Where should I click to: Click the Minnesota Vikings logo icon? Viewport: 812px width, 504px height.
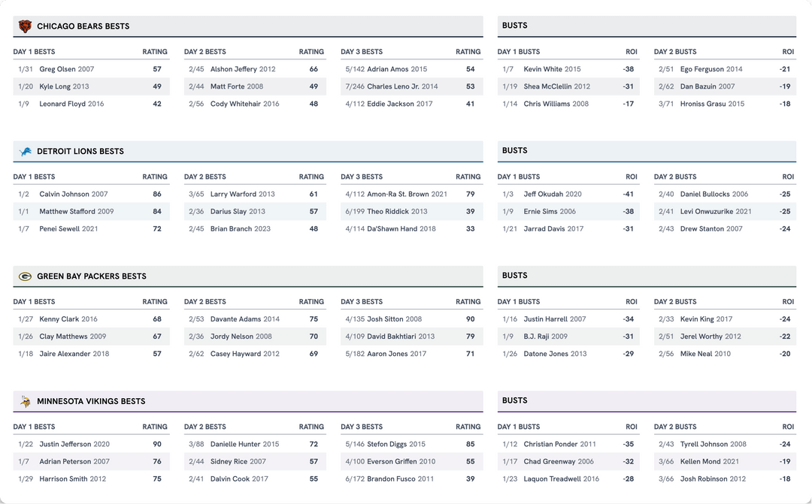point(25,402)
